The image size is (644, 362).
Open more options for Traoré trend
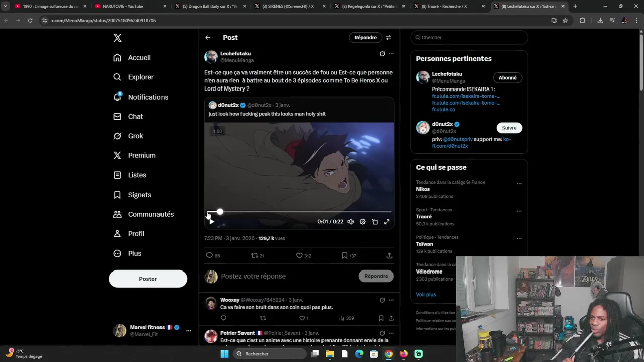[519, 211]
